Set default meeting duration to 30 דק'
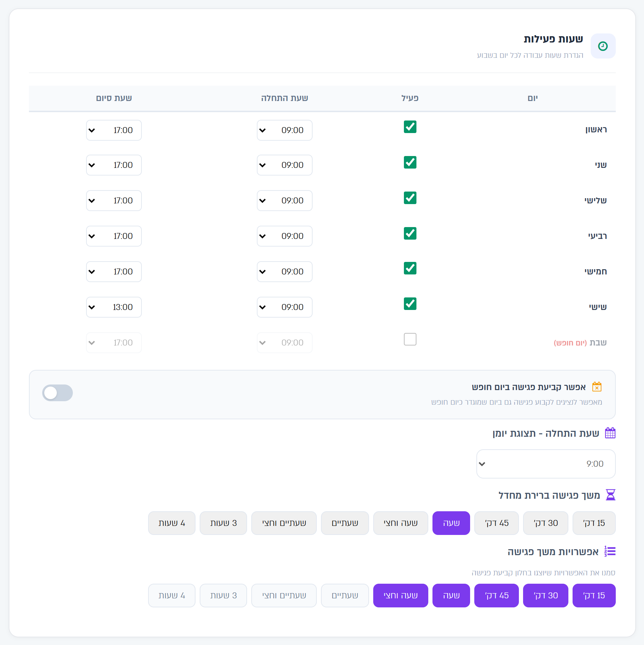 pyautogui.click(x=546, y=523)
